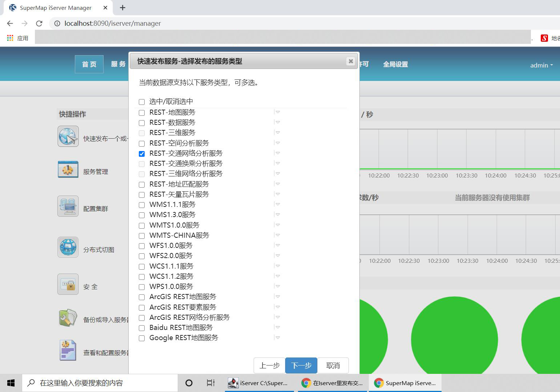
Task: Click the address bar URL
Action: 113,23
